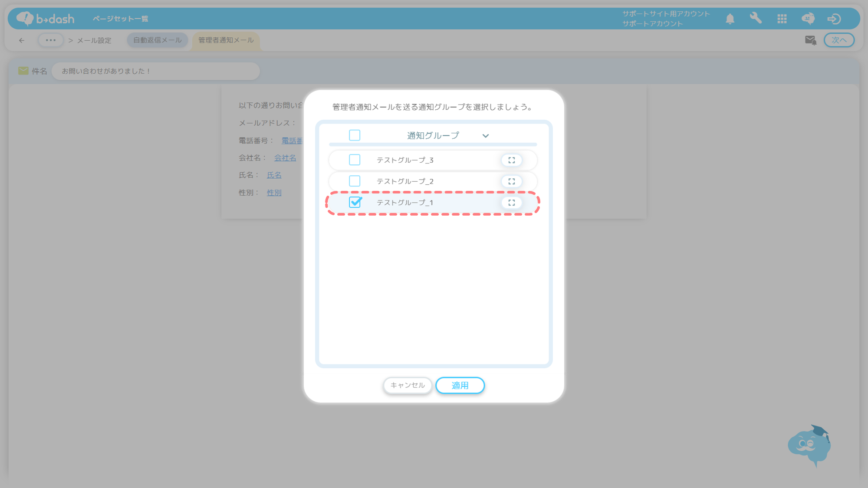868x488 pixels.
Task: Click the test mail envelope icon
Action: [x=810, y=40]
